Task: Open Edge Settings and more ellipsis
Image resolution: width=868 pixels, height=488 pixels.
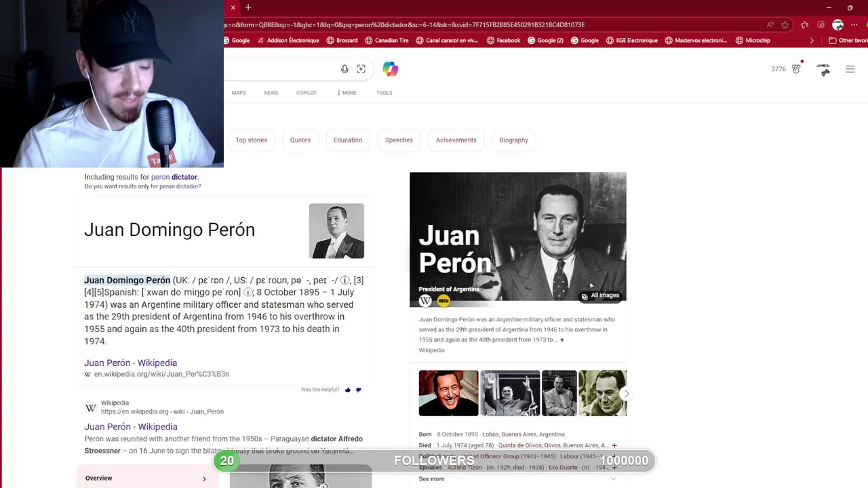Action: tap(854, 25)
